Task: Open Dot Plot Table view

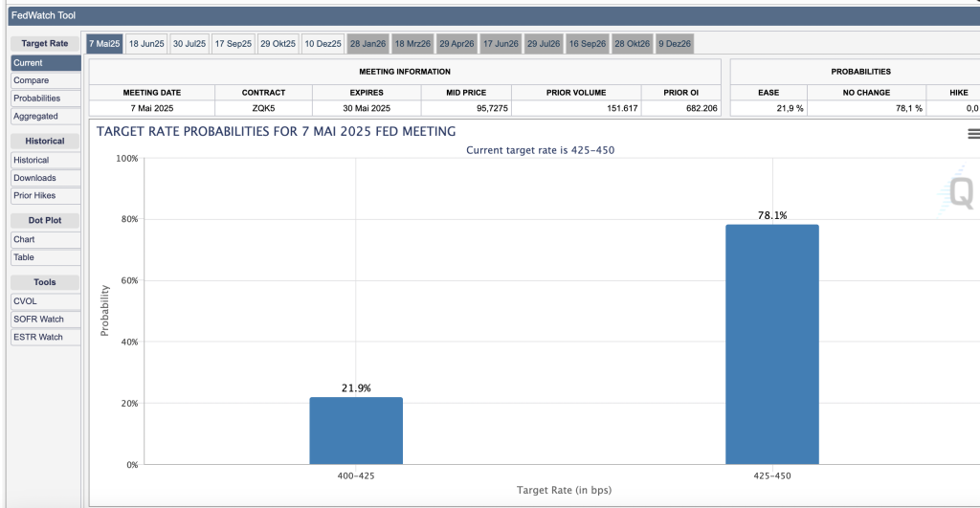Action: click(45, 257)
